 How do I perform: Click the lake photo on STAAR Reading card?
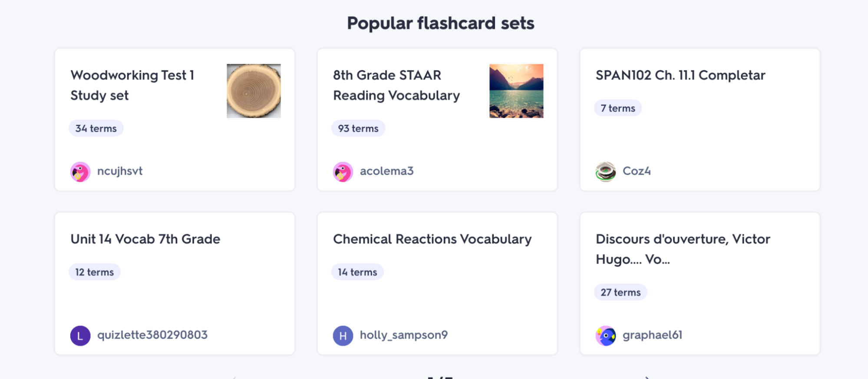(x=516, y=91)
